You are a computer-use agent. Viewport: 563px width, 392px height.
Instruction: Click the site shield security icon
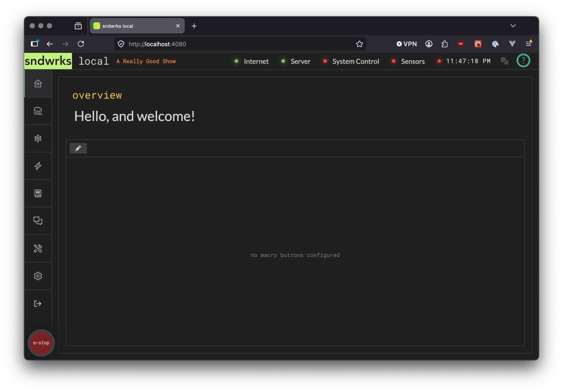pyautogui.click(x=121, y=44)
